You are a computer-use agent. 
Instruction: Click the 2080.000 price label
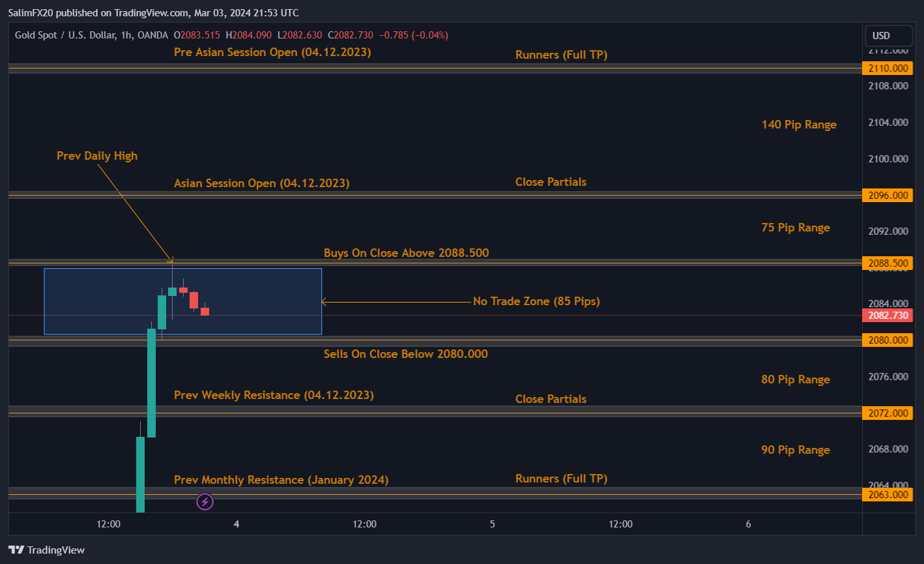886,340
